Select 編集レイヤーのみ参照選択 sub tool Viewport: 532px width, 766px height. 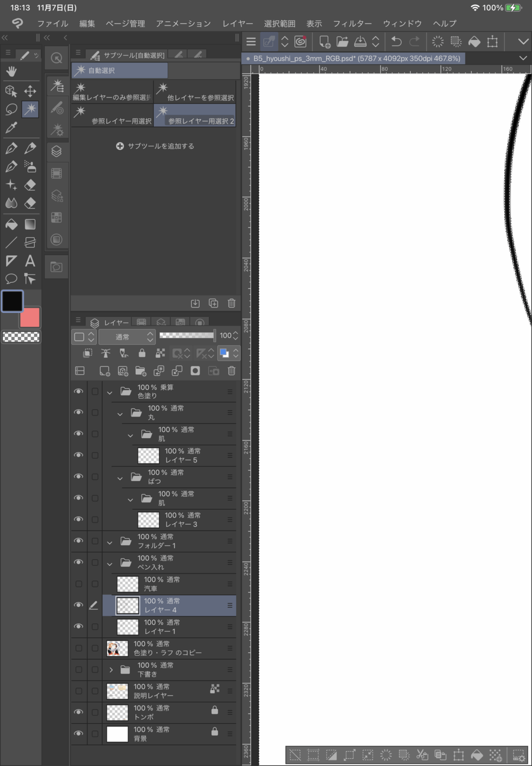click(112, 92)
